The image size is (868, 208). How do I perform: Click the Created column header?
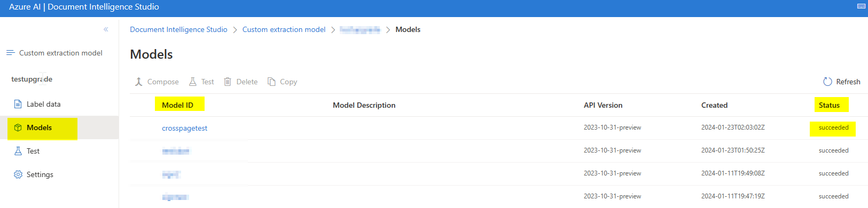pyautogui.click(x=714, y=105)
